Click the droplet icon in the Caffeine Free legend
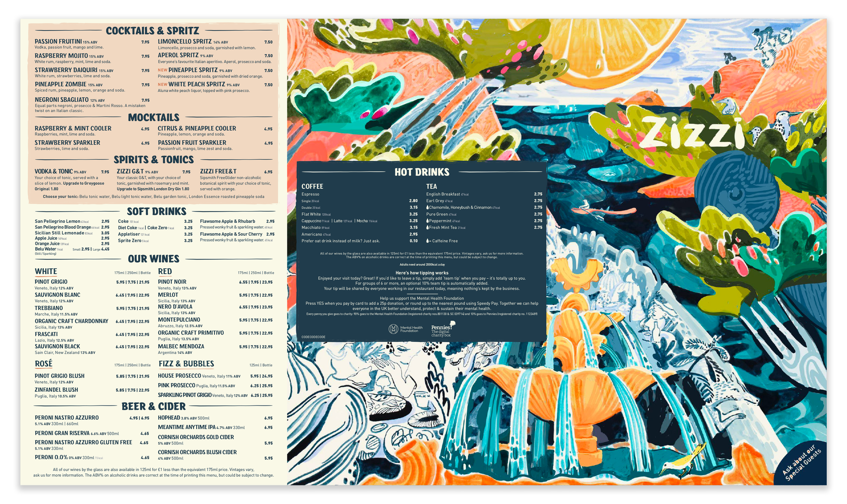 [x=428, y=240]
